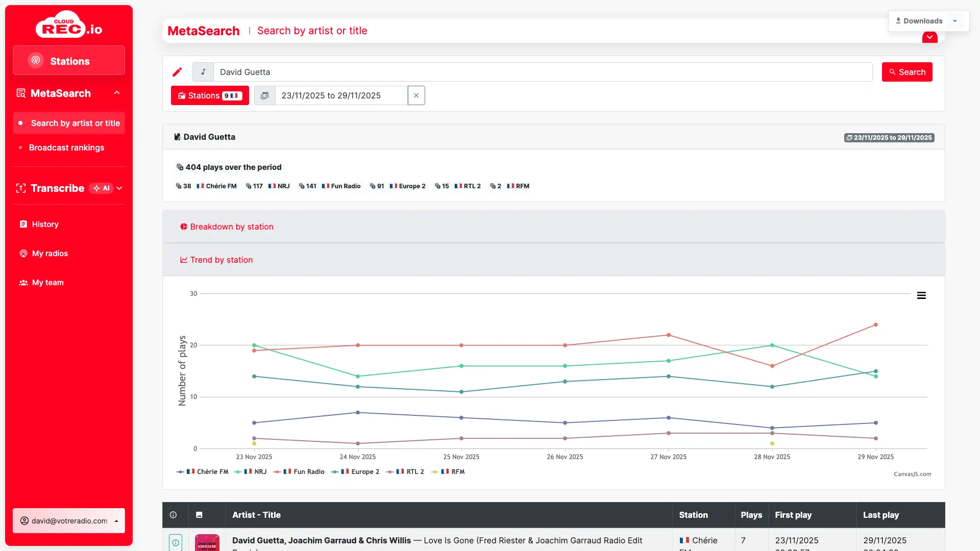Open the Stations filter button
Image resolution: width=980 pixels, height=551 pixels.
[210, 95]
